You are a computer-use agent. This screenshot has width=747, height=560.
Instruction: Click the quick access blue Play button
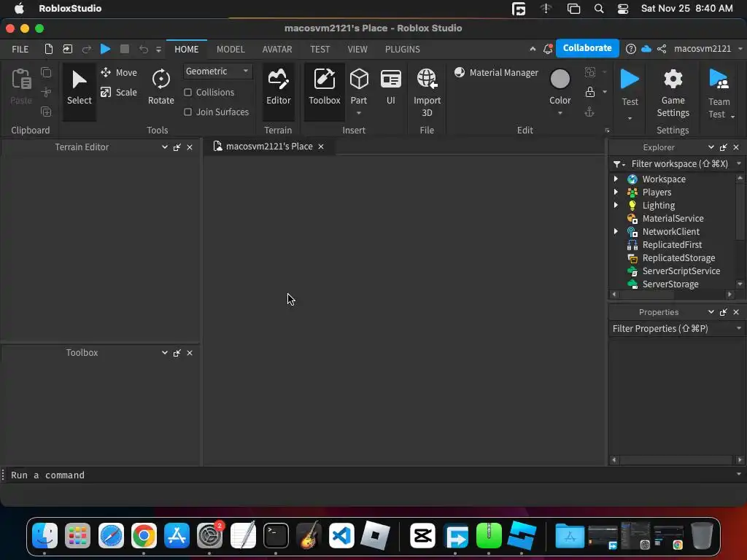(x=105, y=49)
